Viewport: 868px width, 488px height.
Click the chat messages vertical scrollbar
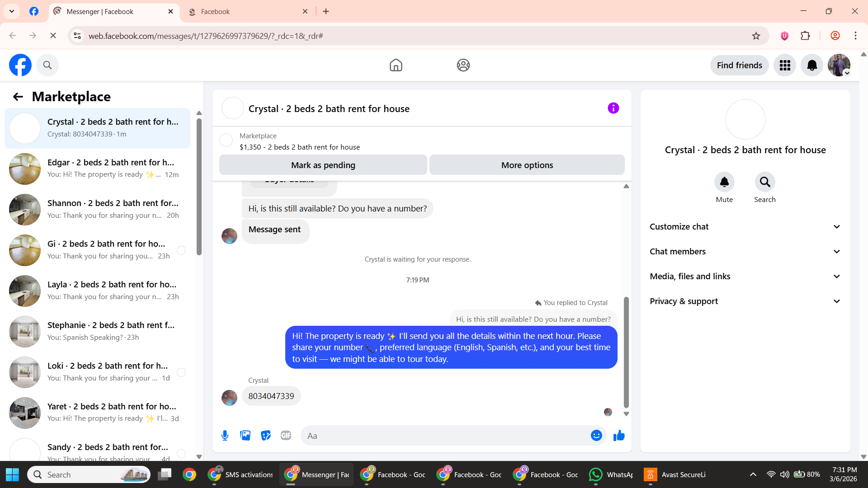pyautogui.click(x=626, y=352)
